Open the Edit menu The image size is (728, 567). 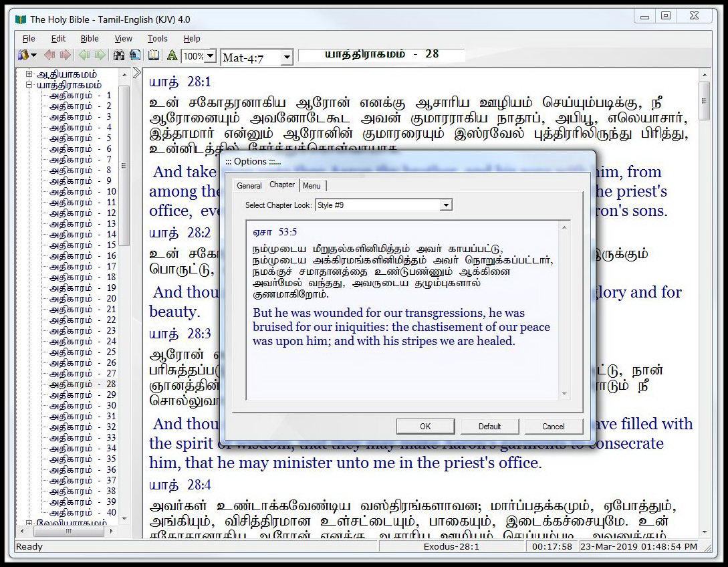point(58,39)
